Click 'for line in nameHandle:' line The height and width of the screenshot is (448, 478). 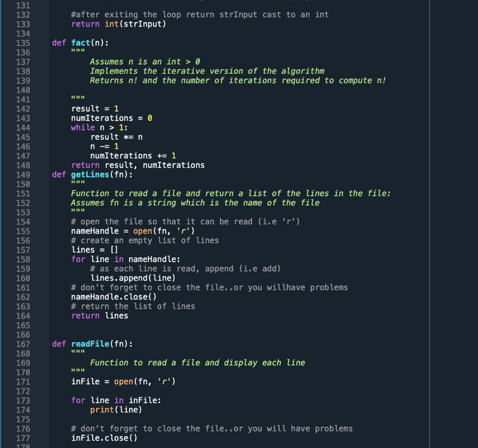tap(126, 259)
